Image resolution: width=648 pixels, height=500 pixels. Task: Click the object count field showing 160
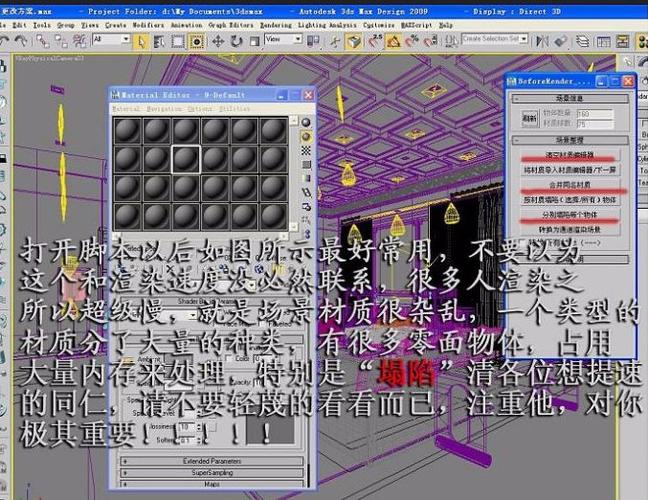(594, 113)
